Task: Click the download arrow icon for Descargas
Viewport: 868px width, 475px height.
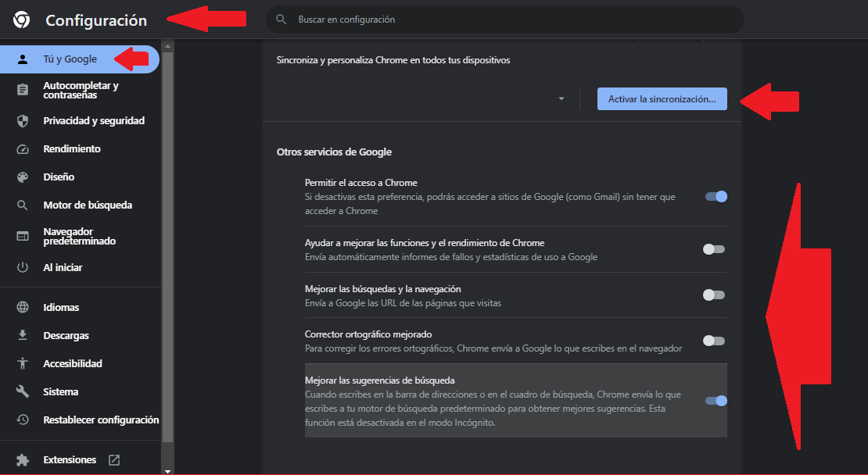Action: [23, 335]
